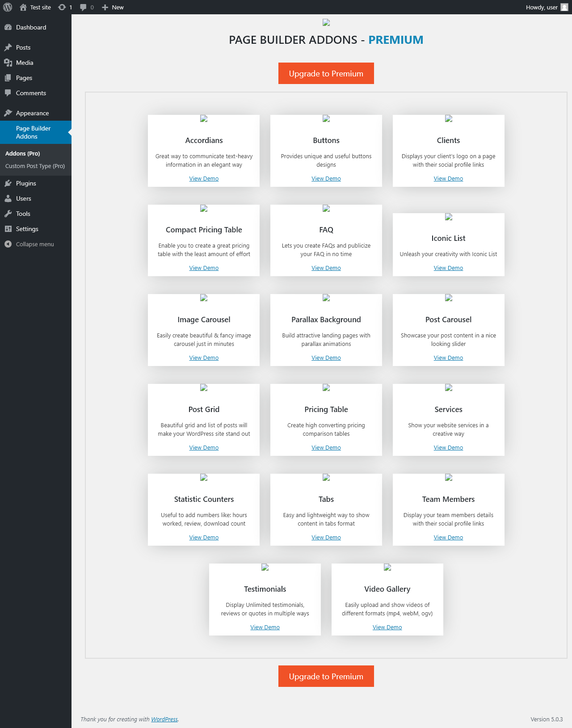
Task: View Demo for Accordians
Action: 204,178
